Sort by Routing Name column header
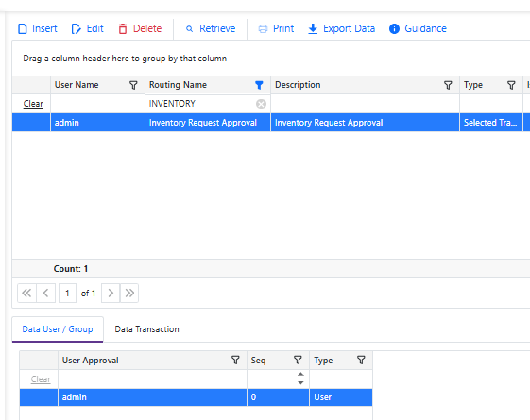Image resolution: width=530 pixels, height=420 pixels. [x=179, y=85]
